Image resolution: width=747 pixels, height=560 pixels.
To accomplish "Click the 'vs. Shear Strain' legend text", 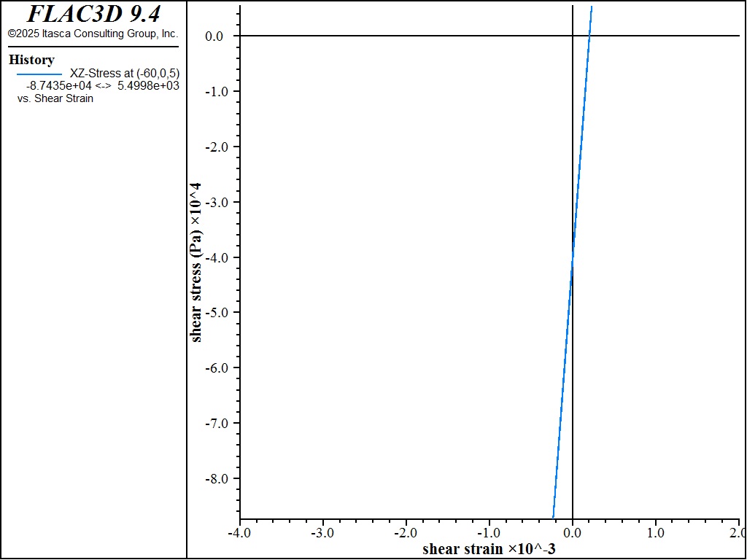I will click(x=55, y=98).
